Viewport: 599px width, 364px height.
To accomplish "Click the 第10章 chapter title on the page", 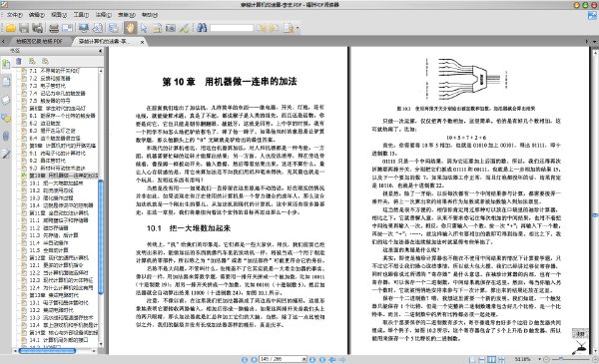I will pos(230,81).
